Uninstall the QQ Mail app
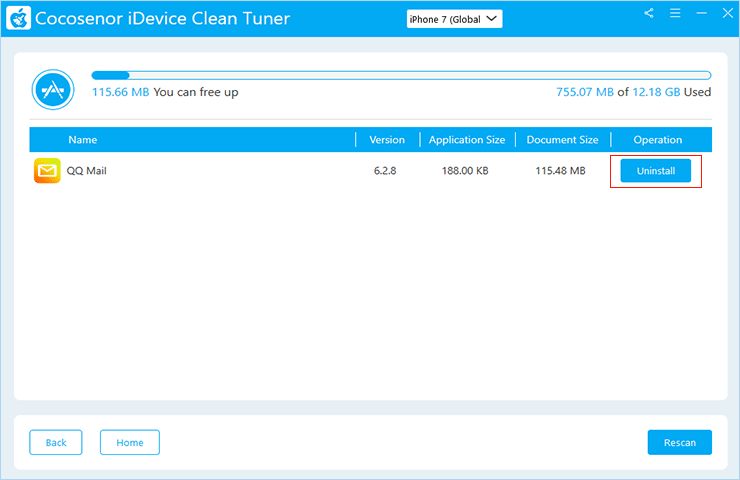The height and width of the screenshot is (480, 740). [x=656, y=171]
